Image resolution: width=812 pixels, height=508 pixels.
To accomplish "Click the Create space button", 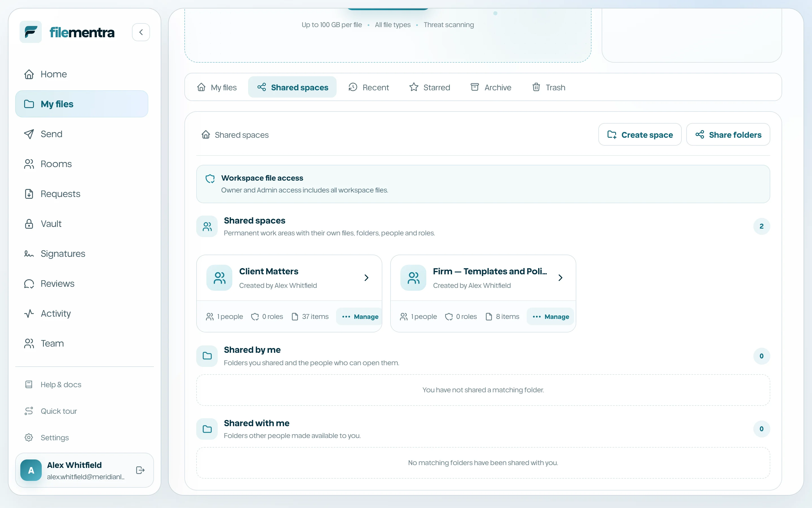I will [640, 134].
